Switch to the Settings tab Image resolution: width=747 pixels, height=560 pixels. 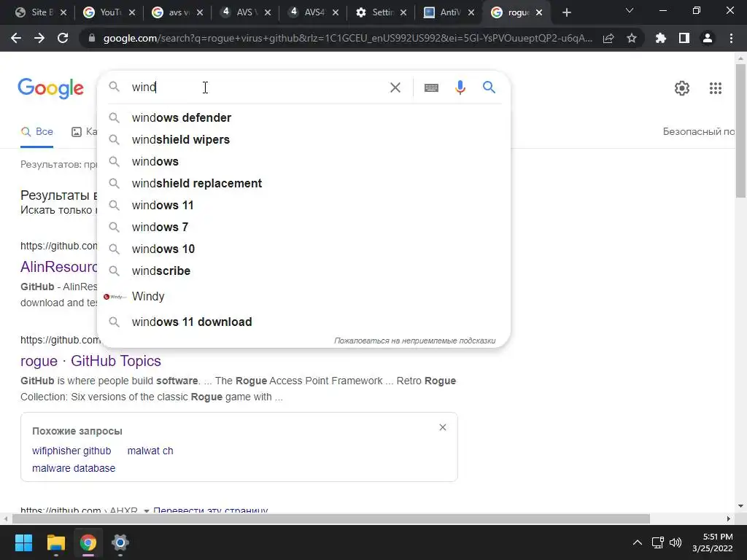tap(381, 12)
